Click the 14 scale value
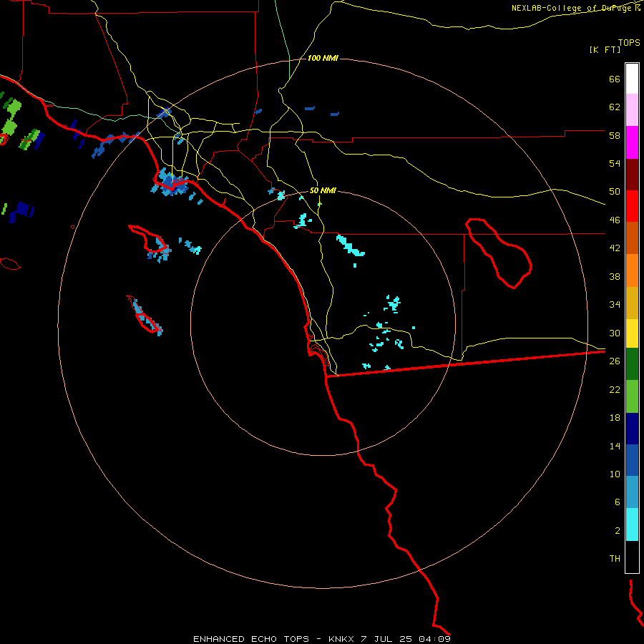Screen dimensions: 644x644 coord(615,446)
